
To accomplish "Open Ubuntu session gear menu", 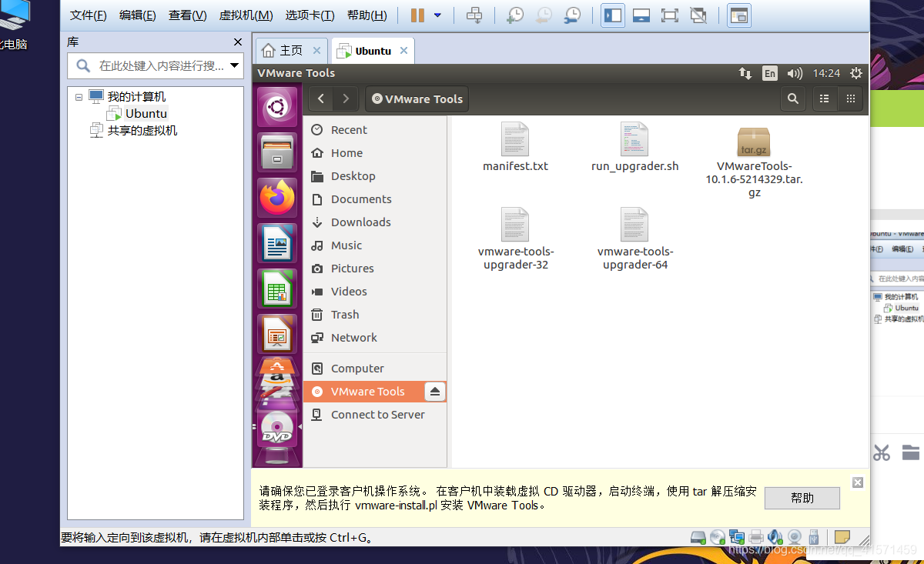I will tap(856, 73).
